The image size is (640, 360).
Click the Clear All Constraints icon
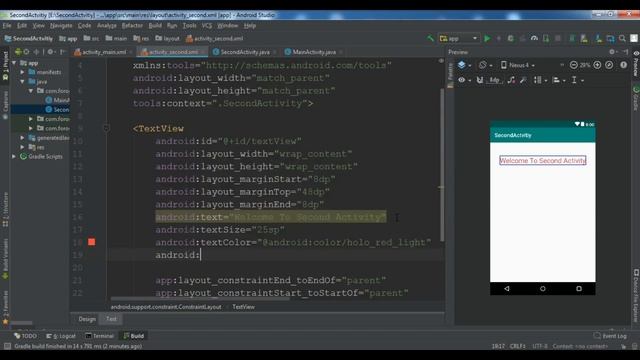point(511,80)
